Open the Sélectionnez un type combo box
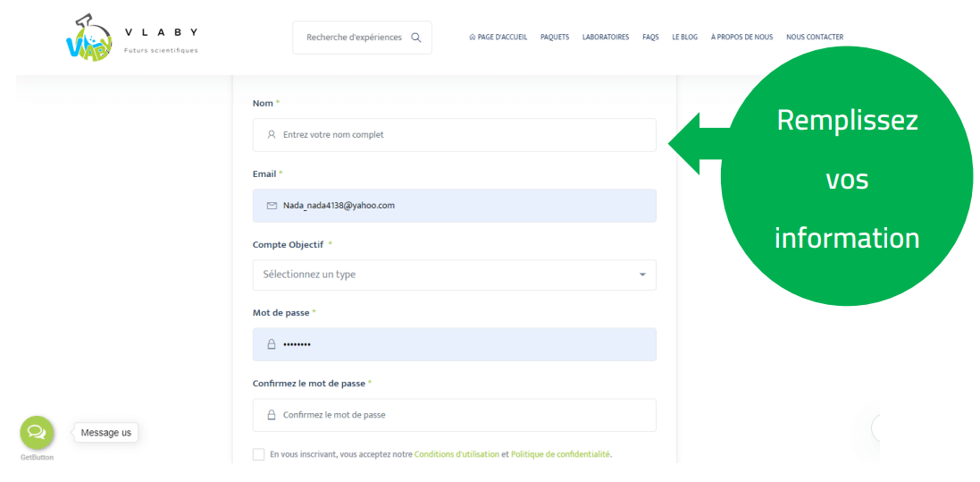This screenshot has height=482, width=980. pos(447,275)
